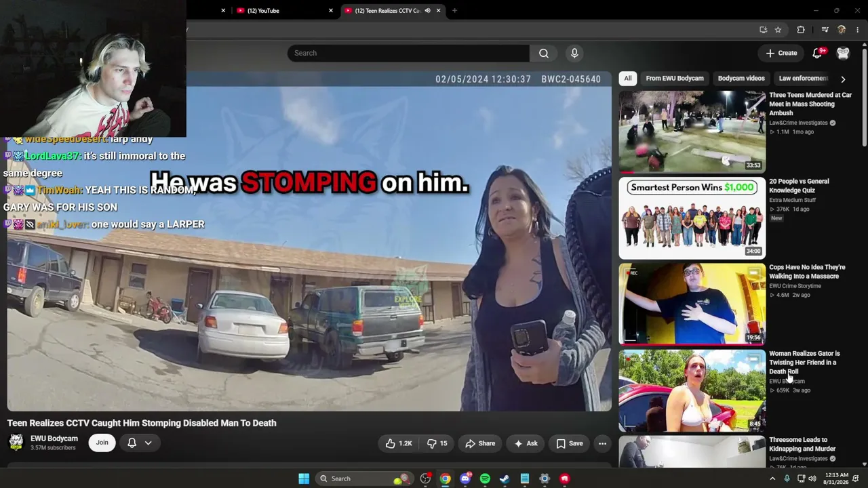The image size is (868, 488).
Task: Open Three Teens Murdered at Car Meet title
Action: 810,104
